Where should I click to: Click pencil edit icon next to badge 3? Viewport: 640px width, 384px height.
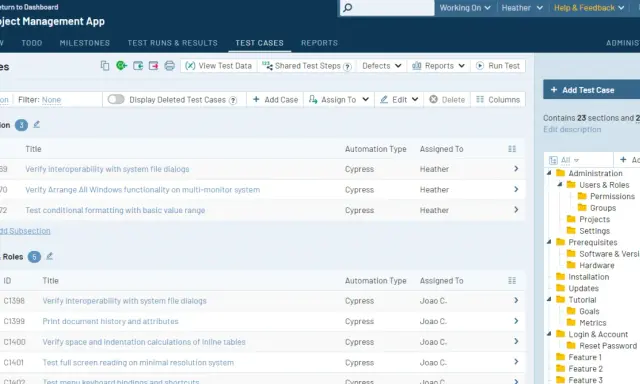(x=37, y=124)
